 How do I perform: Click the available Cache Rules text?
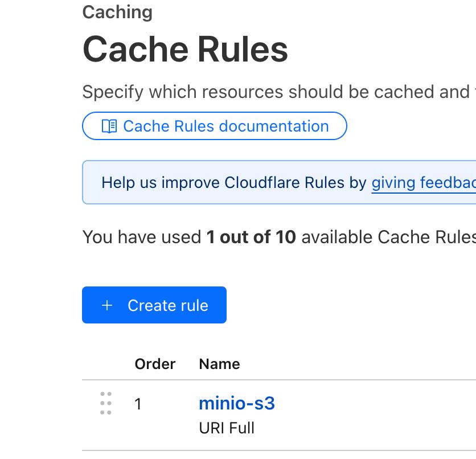(x=387, y=237)
